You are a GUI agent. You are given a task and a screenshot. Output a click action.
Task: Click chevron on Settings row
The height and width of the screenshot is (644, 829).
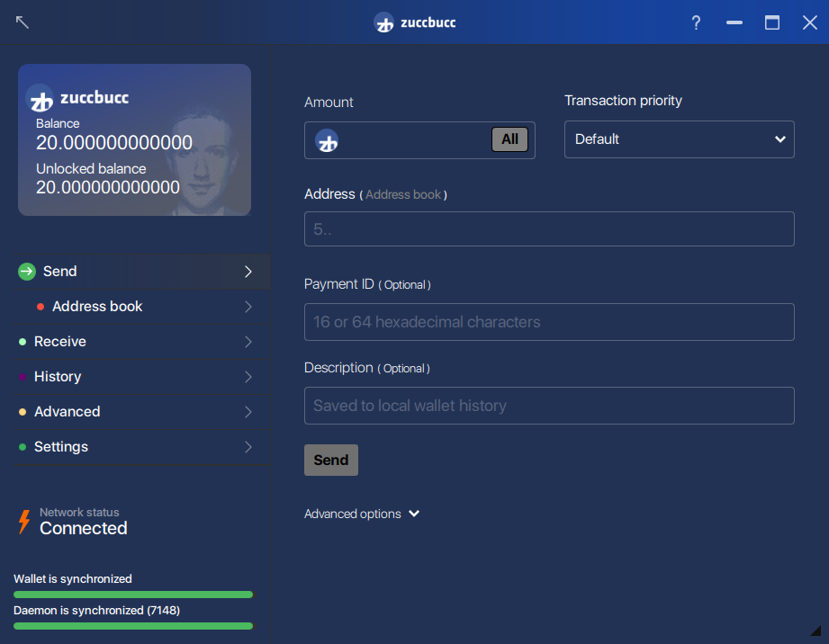pos(248,447)
